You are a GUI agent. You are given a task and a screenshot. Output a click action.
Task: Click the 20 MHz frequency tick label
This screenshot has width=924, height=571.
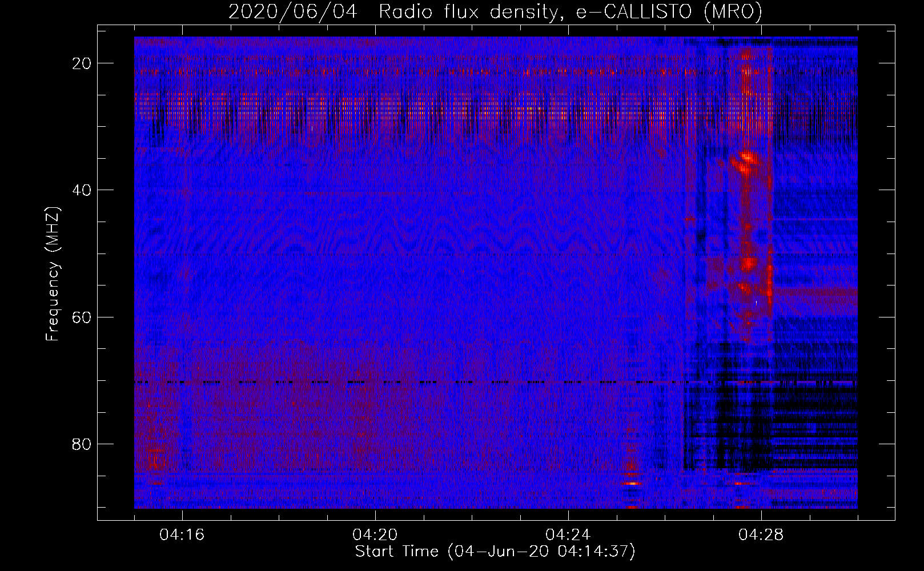[x=82, y=63]
